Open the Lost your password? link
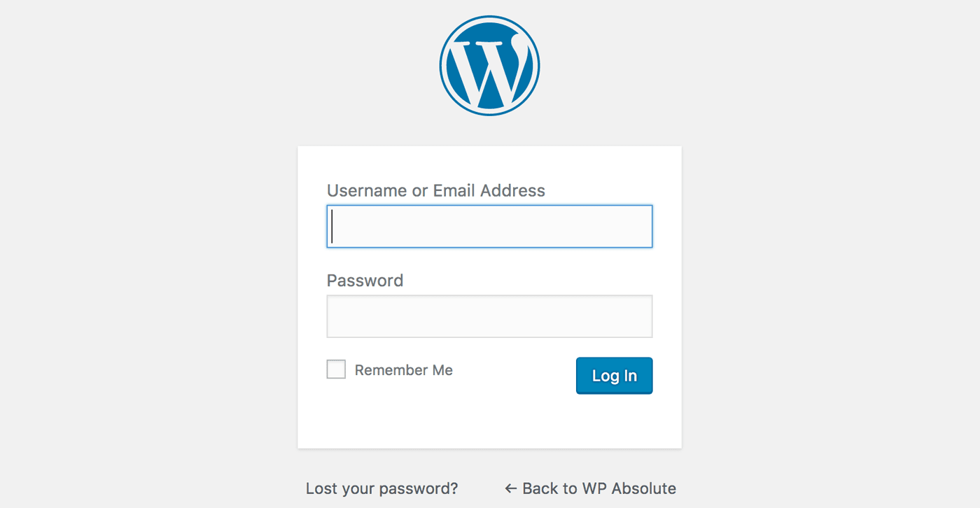The height and width of the screenshot is (508, 980). (x=381, y=488)
